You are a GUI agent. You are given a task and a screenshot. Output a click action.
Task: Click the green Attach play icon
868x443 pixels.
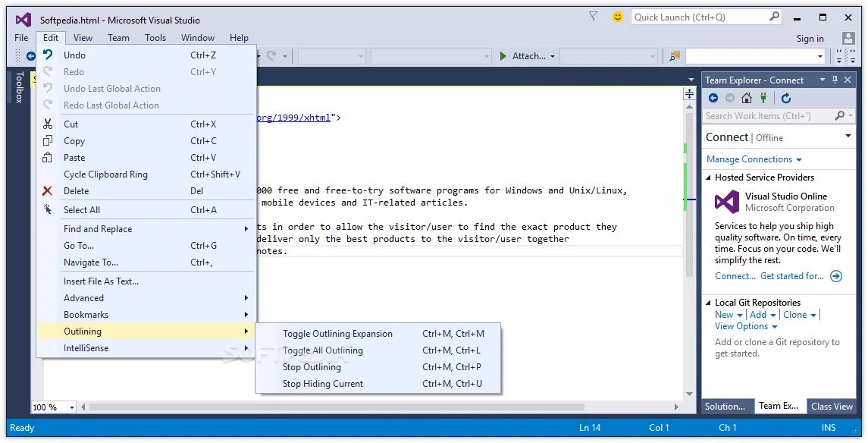pyautogui.click(x=503, y=56)
